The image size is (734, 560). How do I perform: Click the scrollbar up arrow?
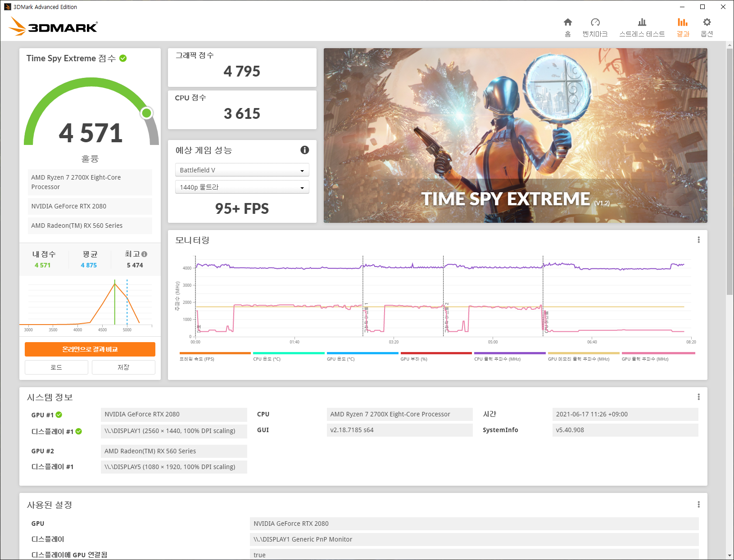pyautogui.click(x=729, y=45)
